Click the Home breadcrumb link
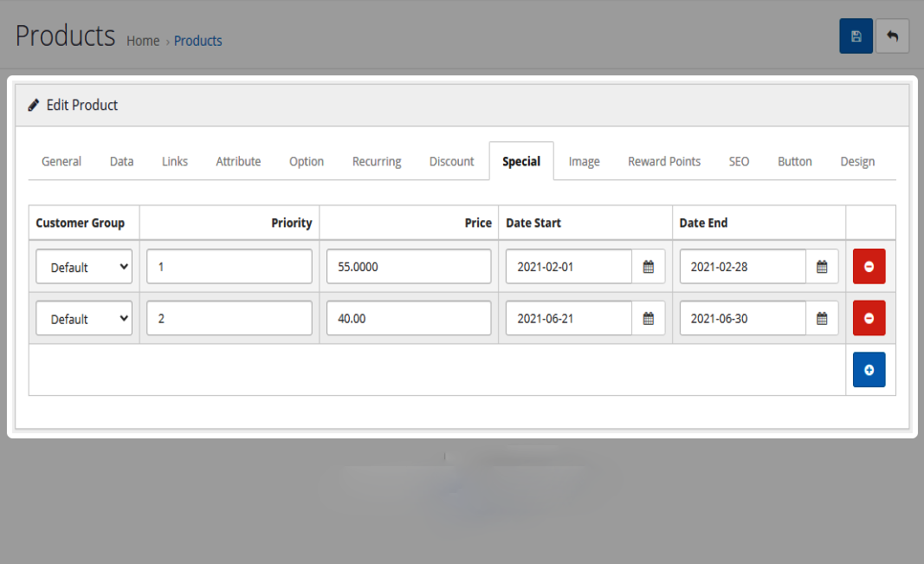Viewport: 924px width, 564px height. coord(143,41)
